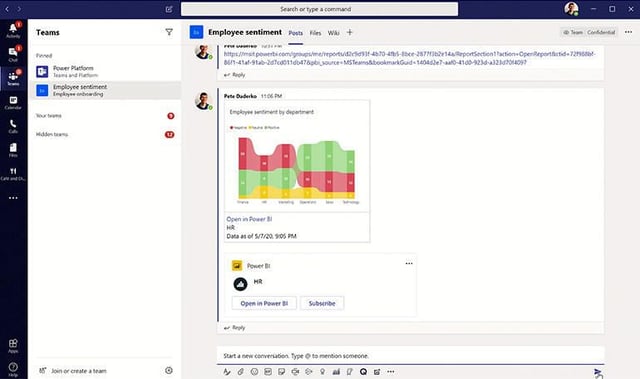Open the Power BI card options ellipsis
This screenshot has width=640, height=379.
[409, 264]
